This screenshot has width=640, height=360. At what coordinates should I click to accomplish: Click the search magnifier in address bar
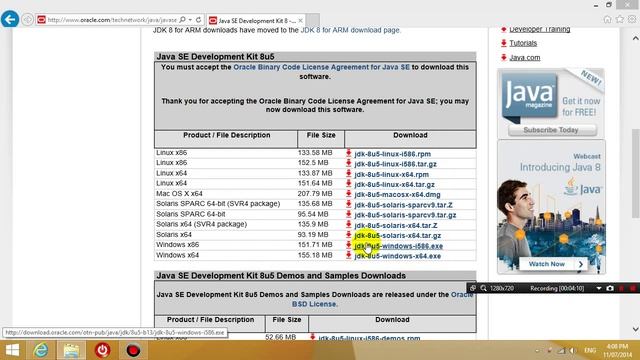(x=182, y=20)
